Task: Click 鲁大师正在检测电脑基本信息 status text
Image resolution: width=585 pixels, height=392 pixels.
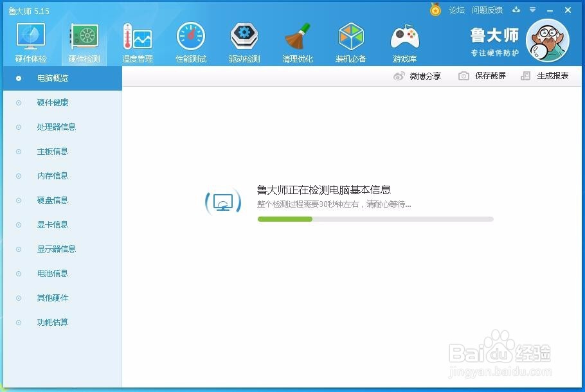Action: pyautogui.click(x=323, y=190)
